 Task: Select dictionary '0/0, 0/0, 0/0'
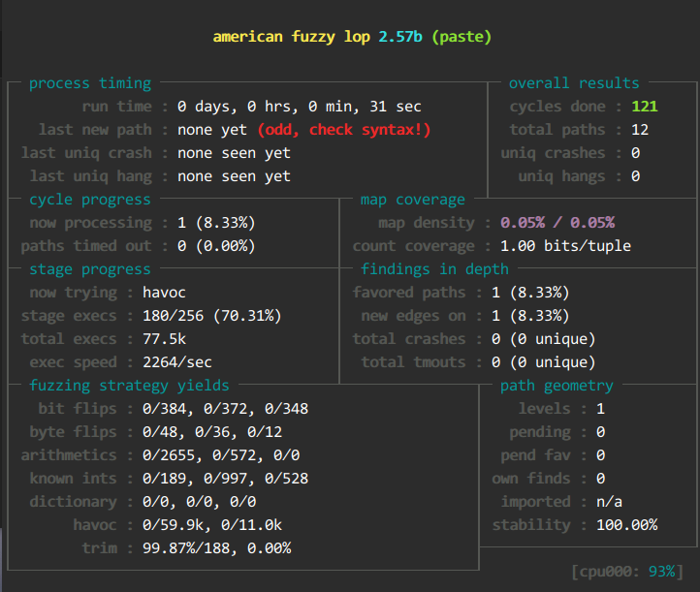(200, 502)
